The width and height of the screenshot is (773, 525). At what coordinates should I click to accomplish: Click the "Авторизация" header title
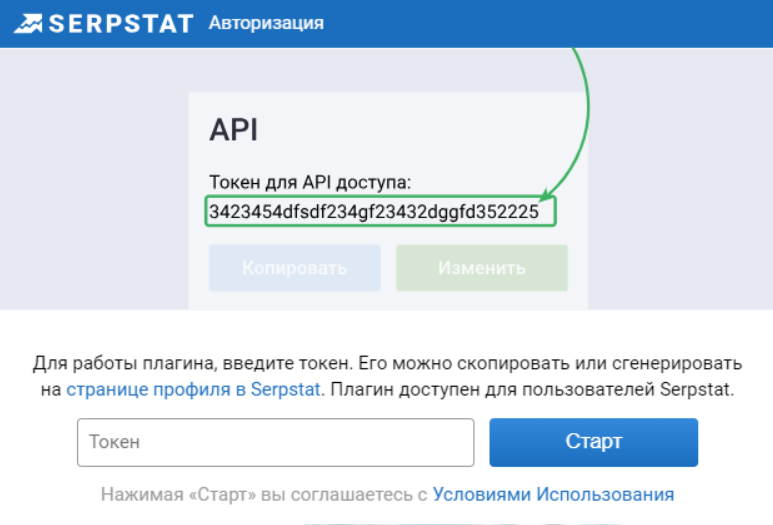point(266,23)
